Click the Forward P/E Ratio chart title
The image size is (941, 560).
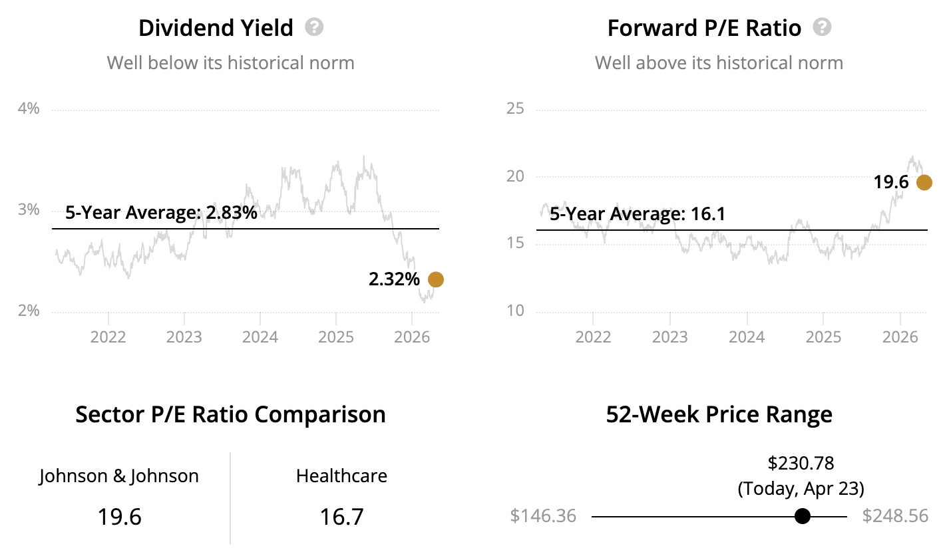pyautogui.click(x=704, y=28)
